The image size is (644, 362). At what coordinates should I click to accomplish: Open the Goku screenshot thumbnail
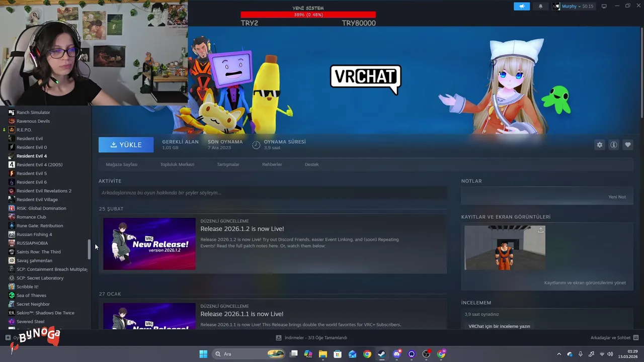coord(505,248)
